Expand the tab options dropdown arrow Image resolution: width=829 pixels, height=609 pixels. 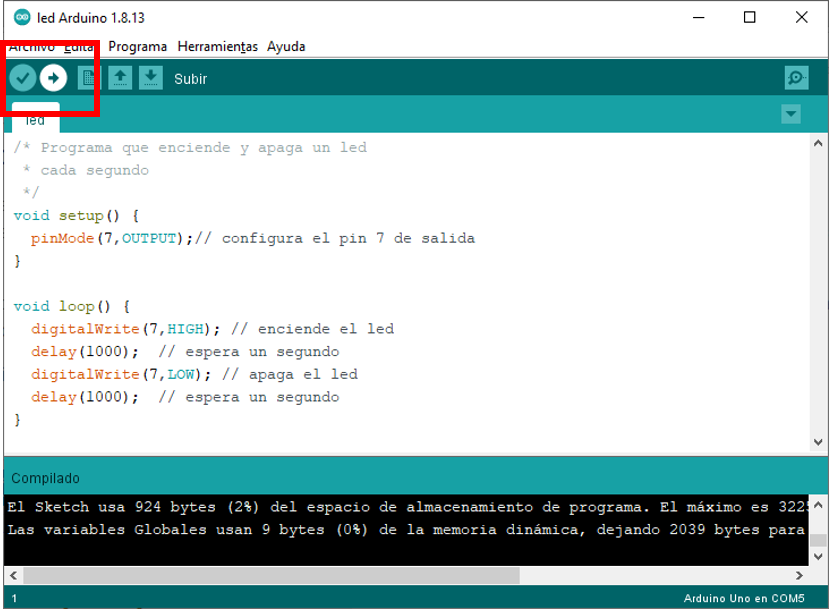(x=791, y=114)
